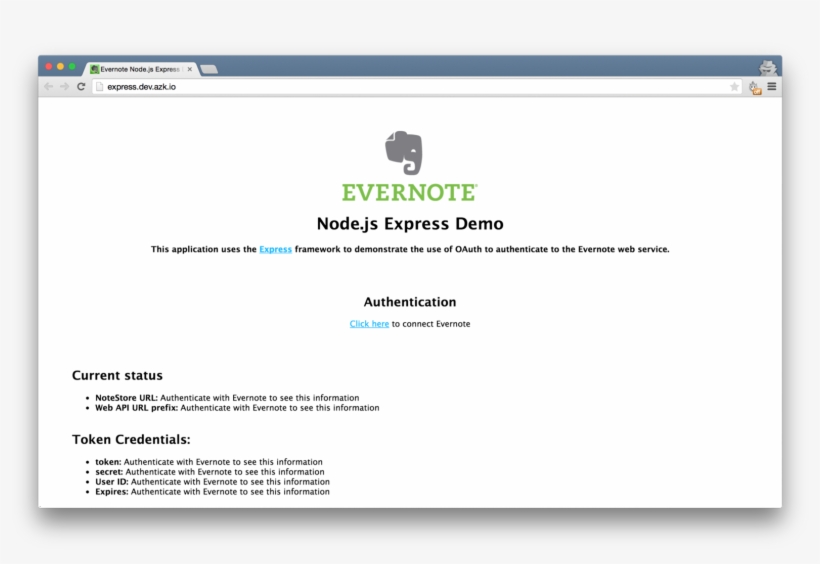Click the browser forward arrow
820x564 pixels.
[x=64, y=86]
